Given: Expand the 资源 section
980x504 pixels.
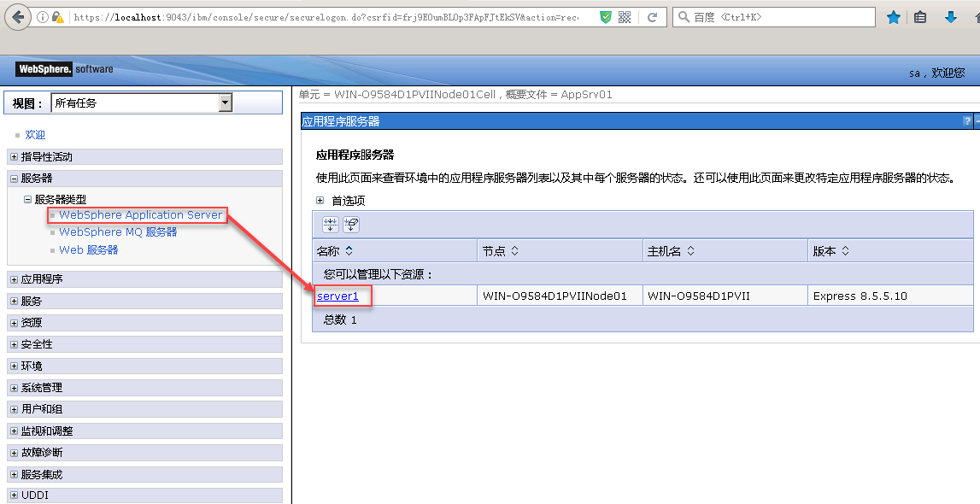Looking at the screenshot, I should click(14, 323).
